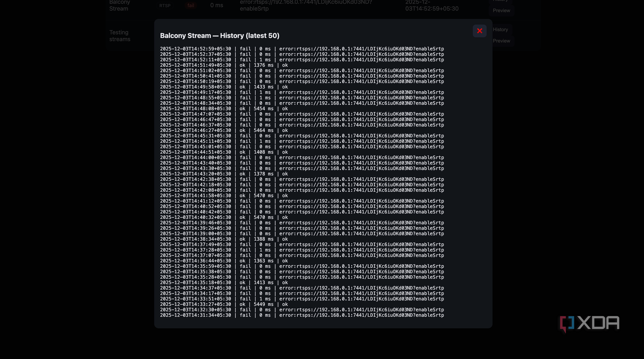This screenshot has height=359, width=644.
Task: Click the Testing streams row name
Action: click(120, 36)
